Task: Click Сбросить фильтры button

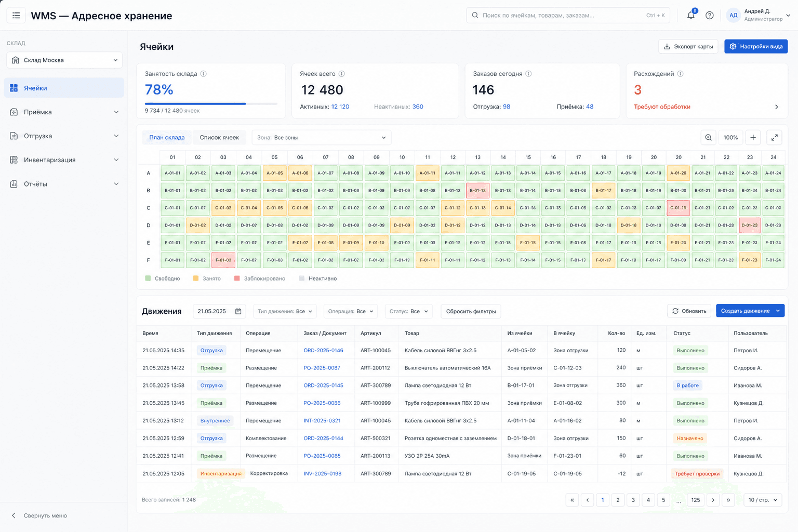Action: pyautogui.click(x=471, y=311)
